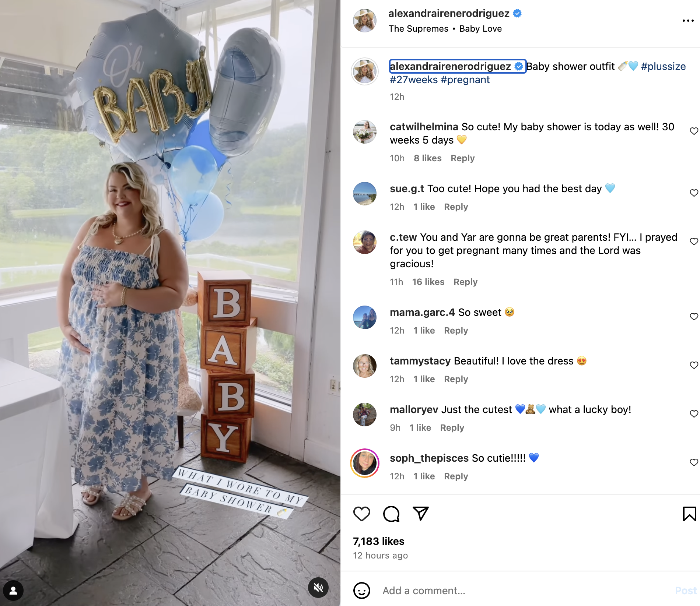Open The Supremes Baby Love audio
This screenshot has width=700, height=606.
[445, 29]
